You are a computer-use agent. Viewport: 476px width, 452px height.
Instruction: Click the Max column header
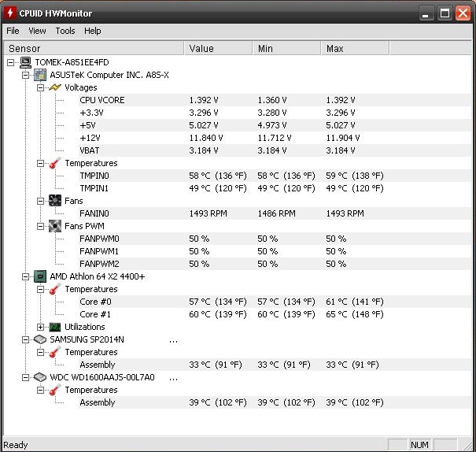[355, 49]
